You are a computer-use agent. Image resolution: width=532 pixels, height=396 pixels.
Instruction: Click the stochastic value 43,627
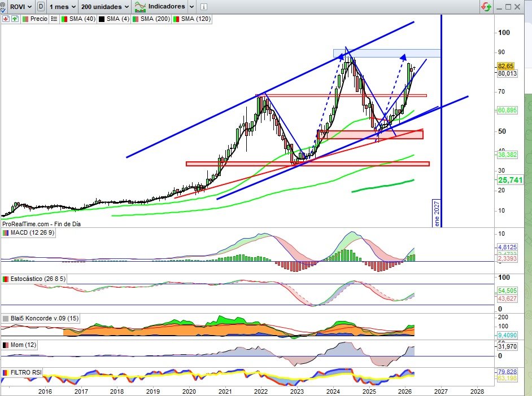(x=507, y=298)
